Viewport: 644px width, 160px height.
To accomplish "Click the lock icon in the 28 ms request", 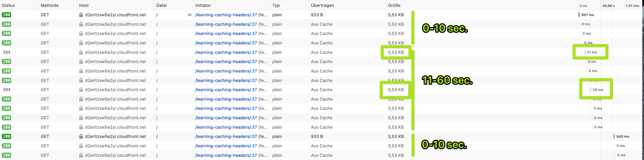I will pos(81,90).
